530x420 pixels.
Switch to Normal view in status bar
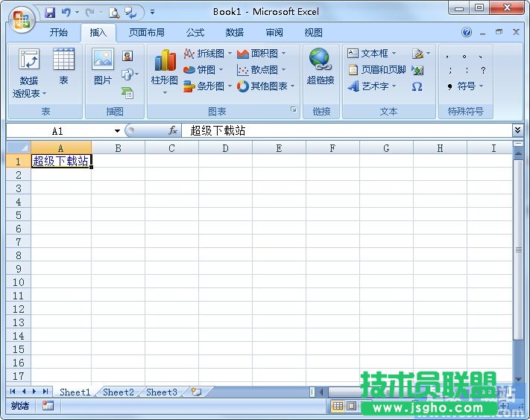pyautogui.click(x=338, y=406)
